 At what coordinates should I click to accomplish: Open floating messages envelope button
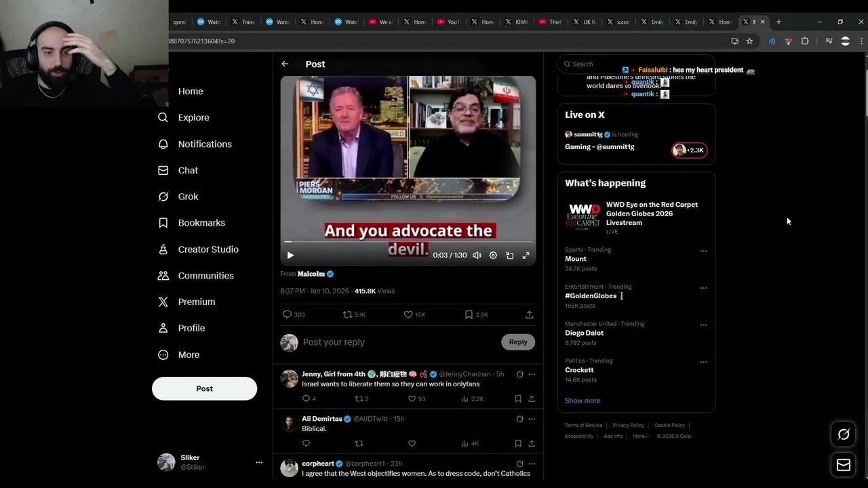(x=844, y=465)
